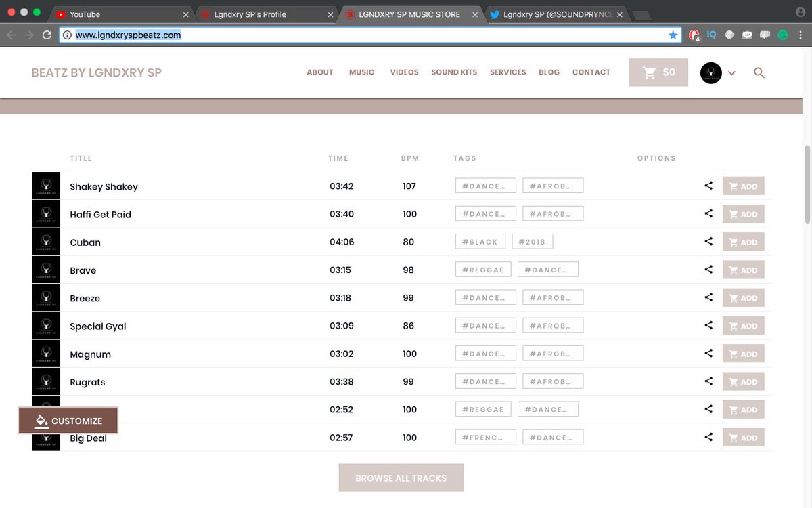
Task: Open the SERVICES menu item
Action: tap(508, 72)
